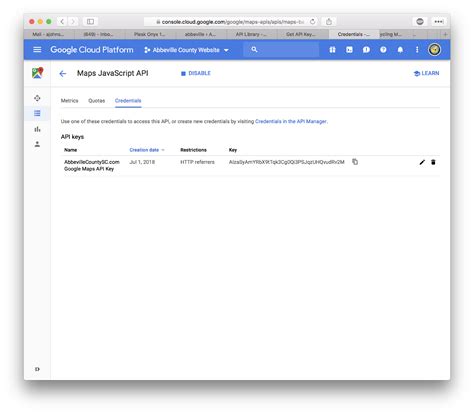Screen dimensions: 474x414
Task: Click the Google Maps Platform logo
Action: [x=37, y=73]
